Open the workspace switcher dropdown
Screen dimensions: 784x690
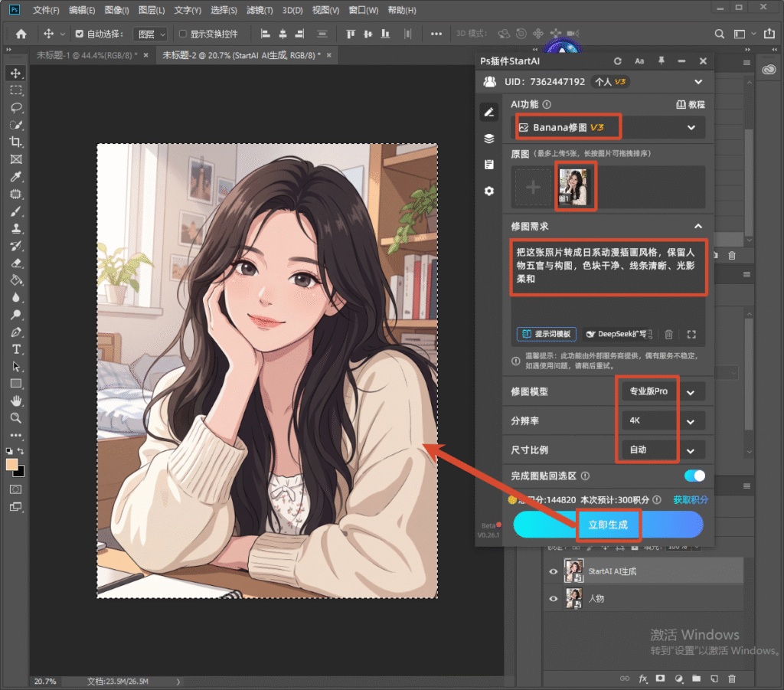click(x=744, y=34)
